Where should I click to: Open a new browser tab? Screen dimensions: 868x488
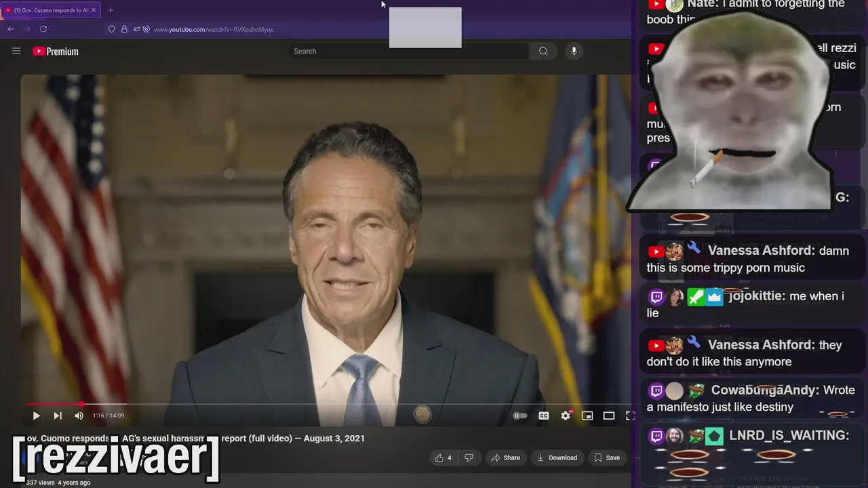[111, 10]
